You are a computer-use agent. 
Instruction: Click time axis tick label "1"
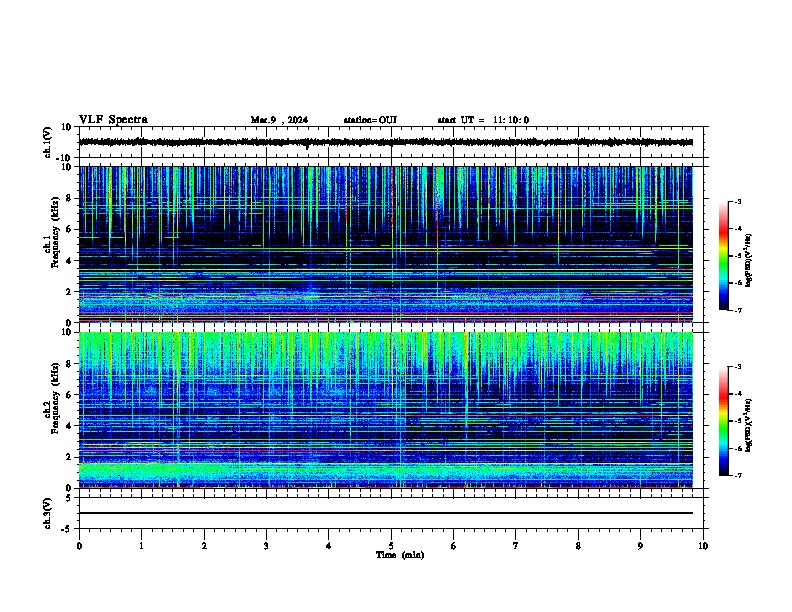click(x=141, y=546)
